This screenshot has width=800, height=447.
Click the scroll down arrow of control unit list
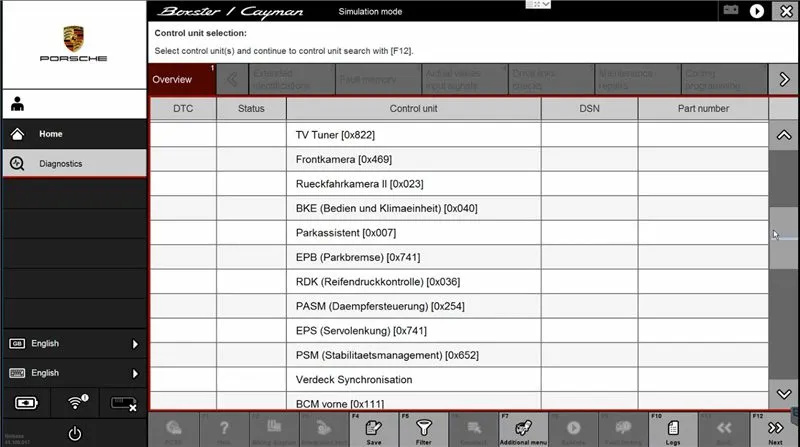[784, 394]
